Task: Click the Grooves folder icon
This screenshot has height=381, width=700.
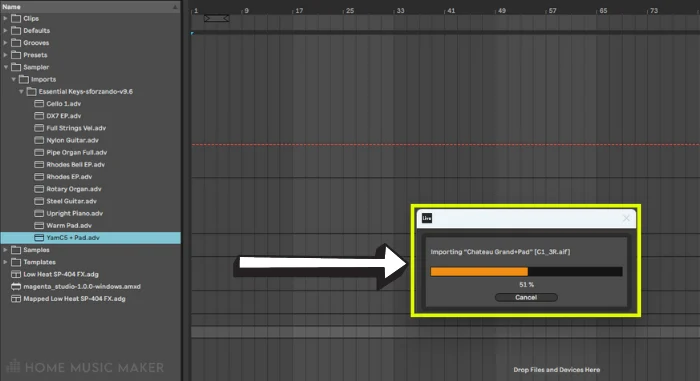Action: pos(16,43)
